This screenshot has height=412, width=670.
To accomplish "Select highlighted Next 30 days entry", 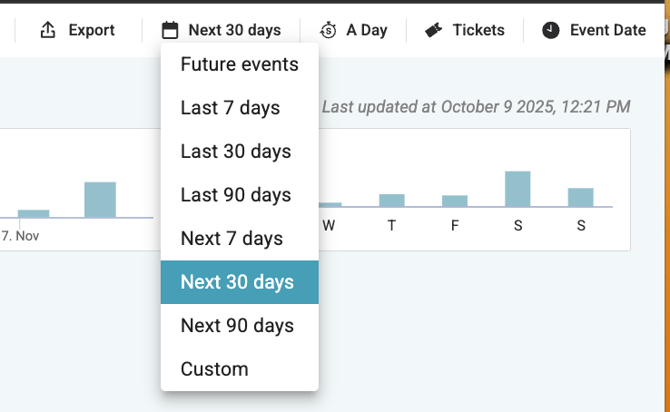I will point(237,282).
